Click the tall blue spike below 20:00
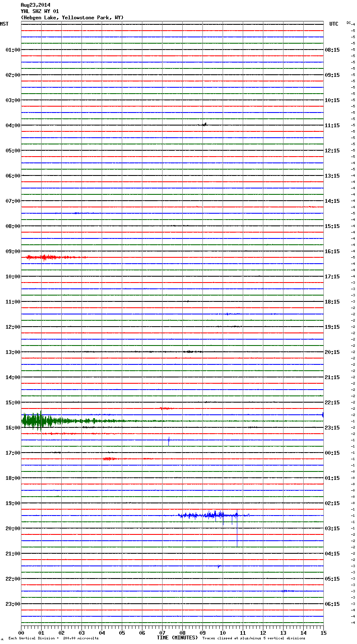Image resolution: width=357 pixels, height=644 pixels. [237, 528]
